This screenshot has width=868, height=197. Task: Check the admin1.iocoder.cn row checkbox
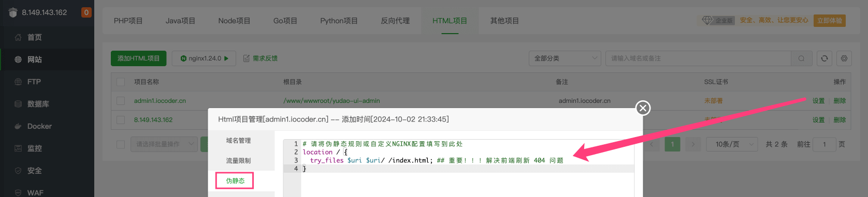point(121,101)
